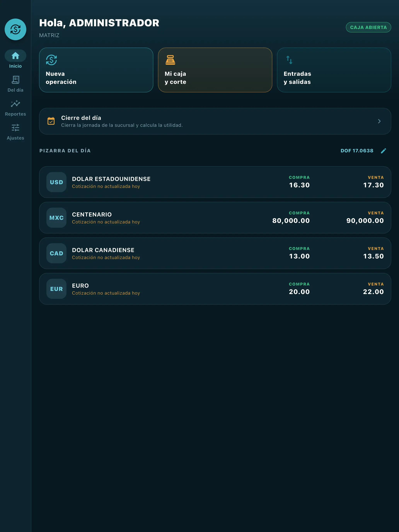The height and width of the screenshot is (532, 399).
Task: Click the PIZARRA DEL DÍA heading
Action: (65, 151)
